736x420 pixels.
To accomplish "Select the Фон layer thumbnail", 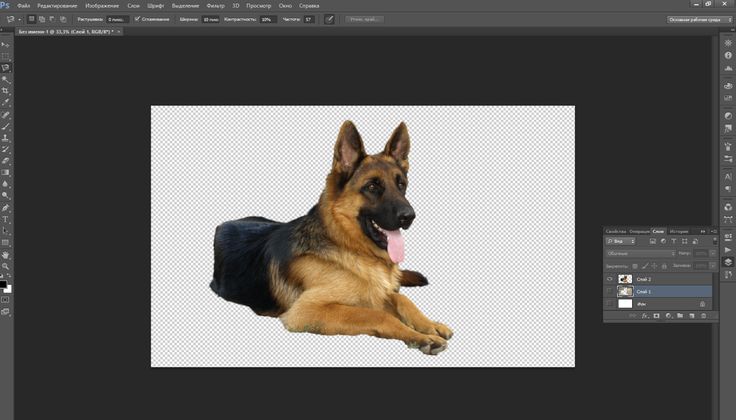I will coord(625,303).
